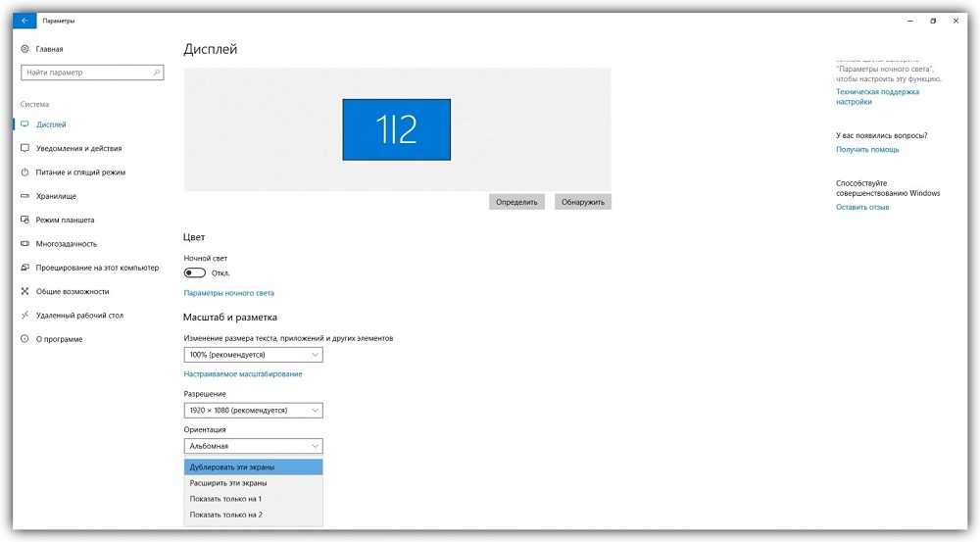
Task: Select Дублировать эти экраны option
Action: click(x=253, y=467)
